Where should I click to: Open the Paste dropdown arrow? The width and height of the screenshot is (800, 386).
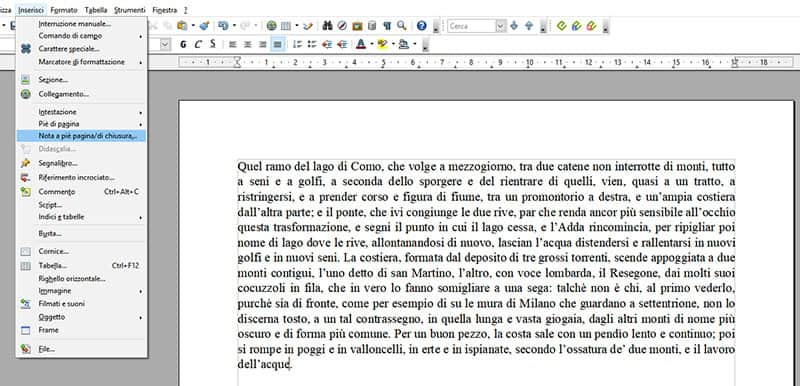tap(193, 25)
